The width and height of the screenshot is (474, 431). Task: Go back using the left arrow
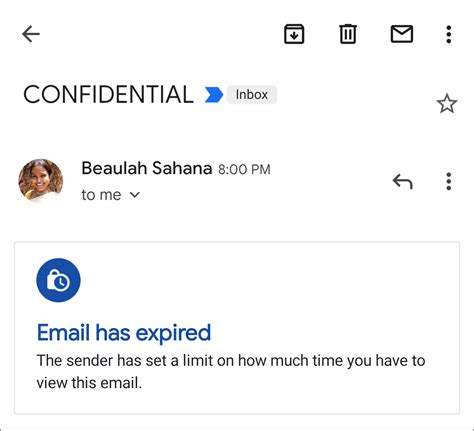(x=31, y=34)
